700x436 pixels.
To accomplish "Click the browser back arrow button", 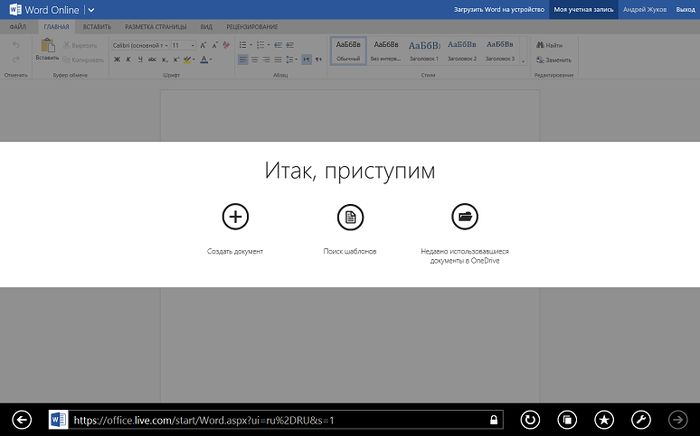I will [21, 420].
